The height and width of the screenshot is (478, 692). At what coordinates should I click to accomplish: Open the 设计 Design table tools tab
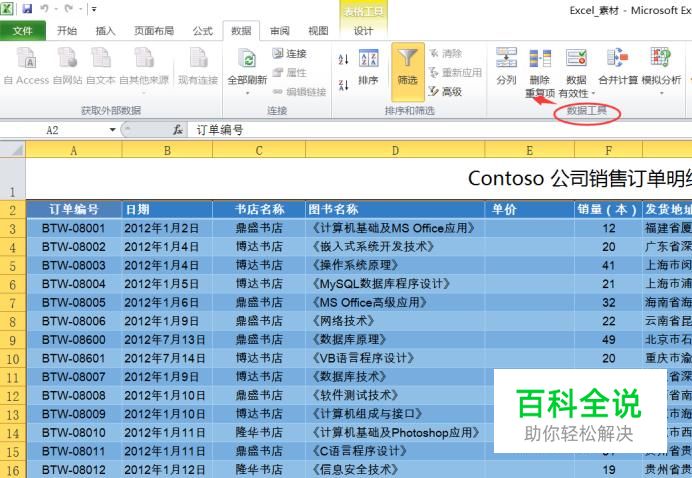(x=363, y=31)
